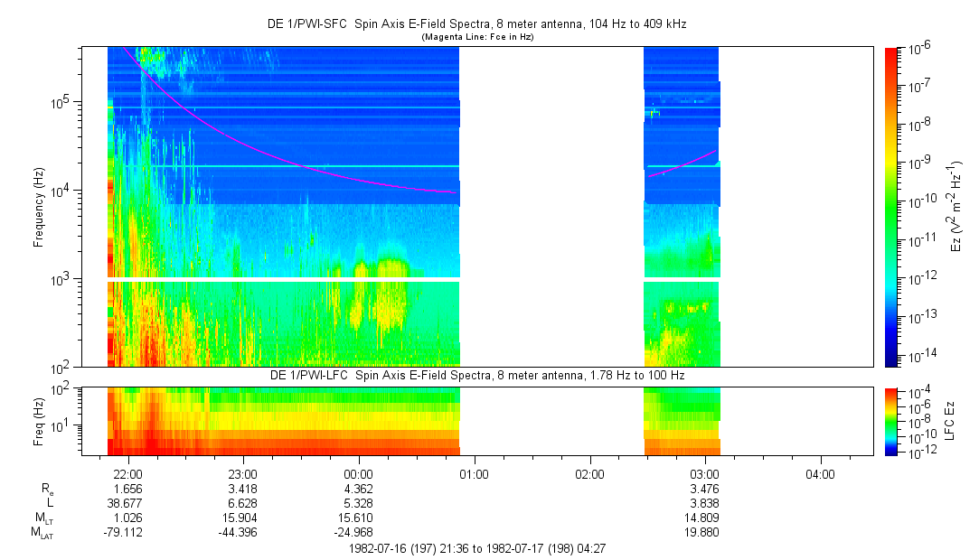Click the Freq (Hz) lower axis label
This screenshot has width=979, height=560.
(39, 422)
